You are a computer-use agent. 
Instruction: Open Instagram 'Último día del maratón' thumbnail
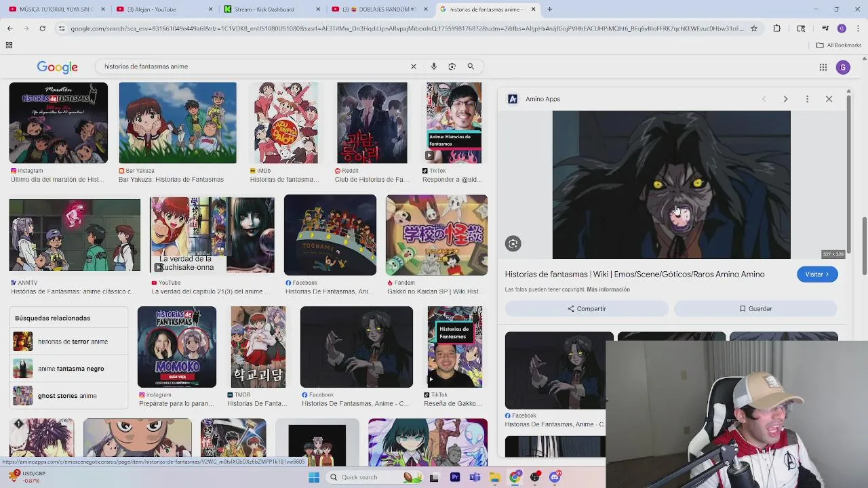[58, 123]
